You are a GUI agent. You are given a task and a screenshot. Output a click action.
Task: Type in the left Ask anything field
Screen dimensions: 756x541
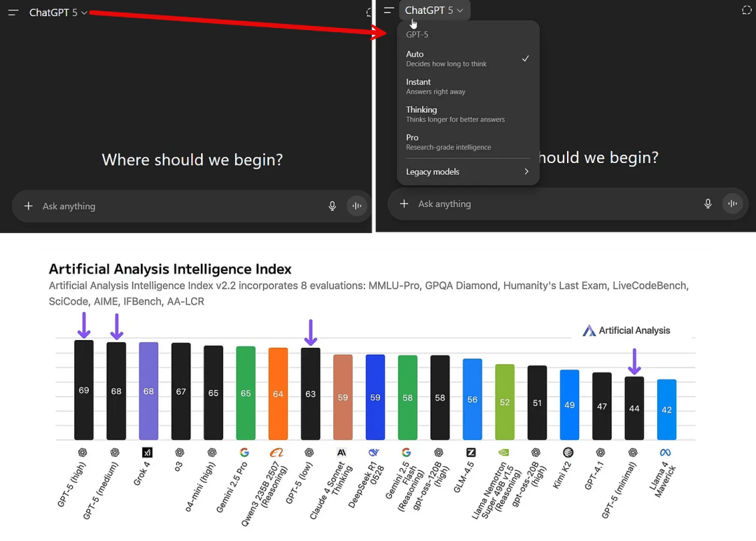(175, 206)
